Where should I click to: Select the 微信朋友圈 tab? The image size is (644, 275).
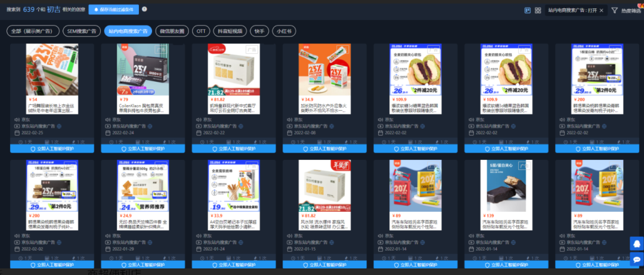coord(172,31)
